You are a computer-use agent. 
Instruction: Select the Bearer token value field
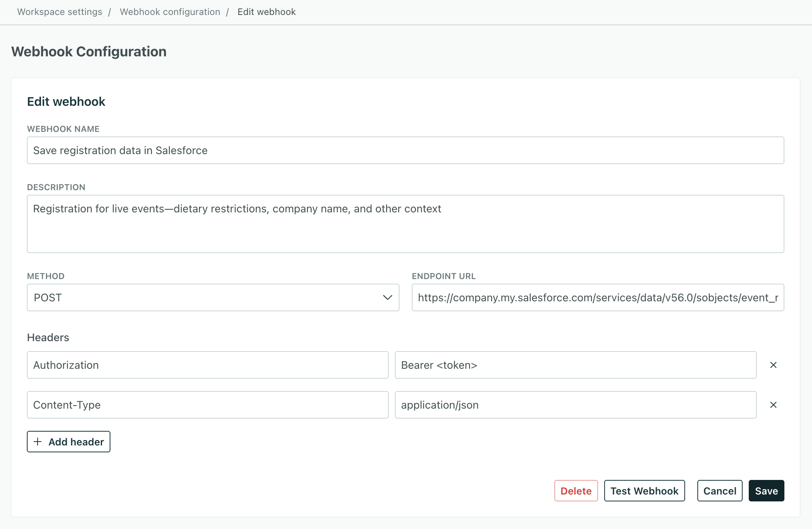click(x=576, y=365)
